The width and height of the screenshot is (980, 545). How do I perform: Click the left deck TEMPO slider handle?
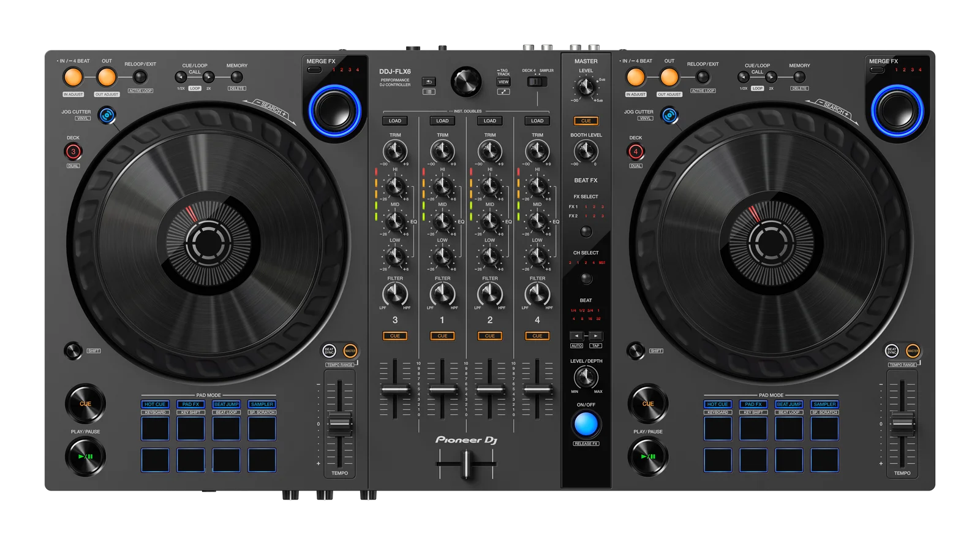coord(339,424)
